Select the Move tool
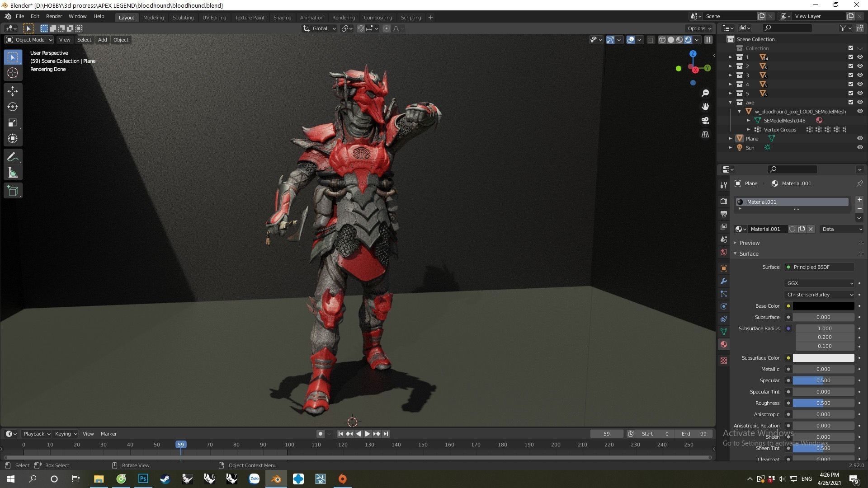 tap(13, 91)
